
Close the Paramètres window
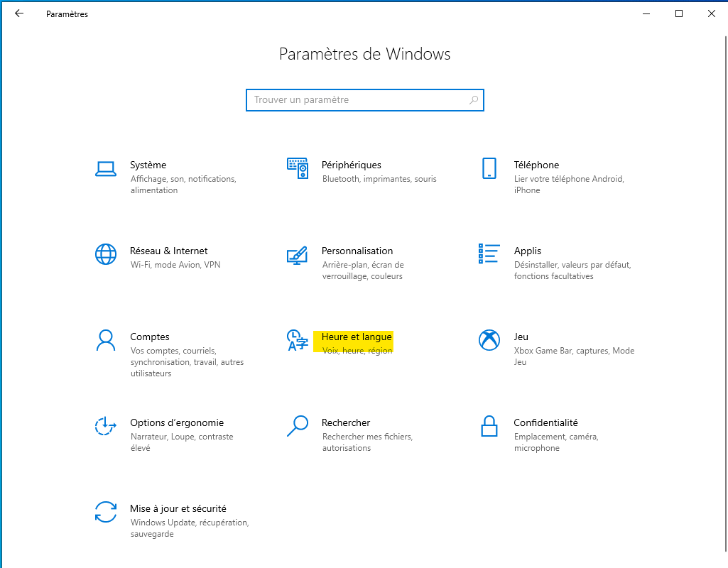point(711,13)
